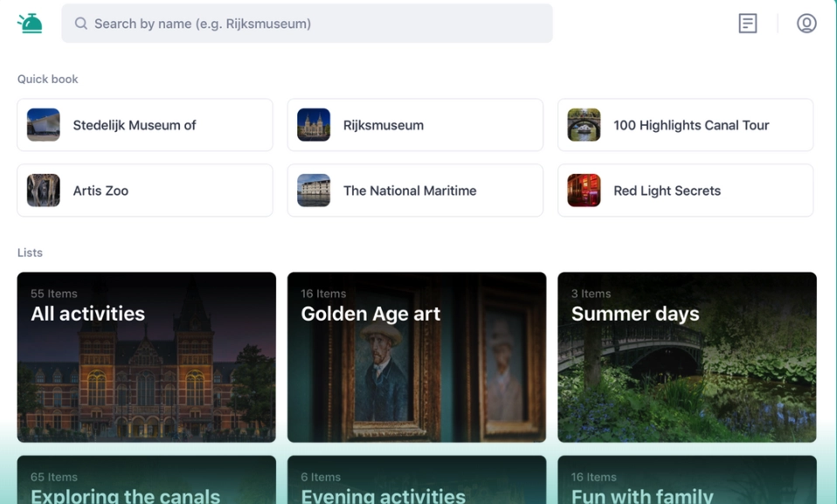
Task: Click the Rijksmuseum thumbnail image
Action: 314,125
